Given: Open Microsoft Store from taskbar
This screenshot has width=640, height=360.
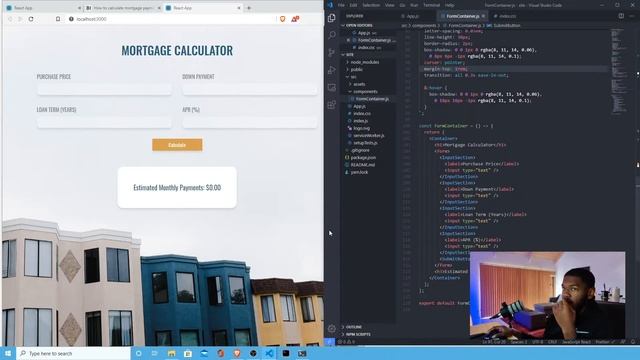Looking at the screenshot, I should point(188,353).
